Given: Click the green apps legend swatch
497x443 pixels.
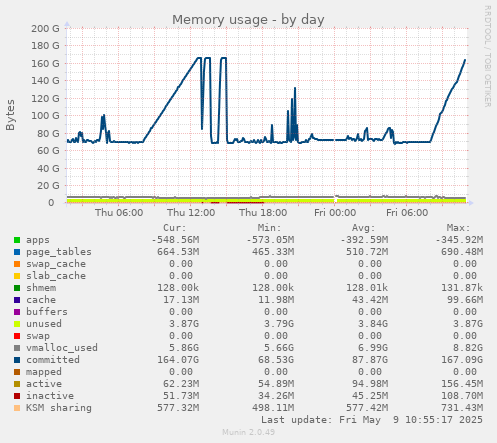Looking at the screenshot, I should coord(17,240).
